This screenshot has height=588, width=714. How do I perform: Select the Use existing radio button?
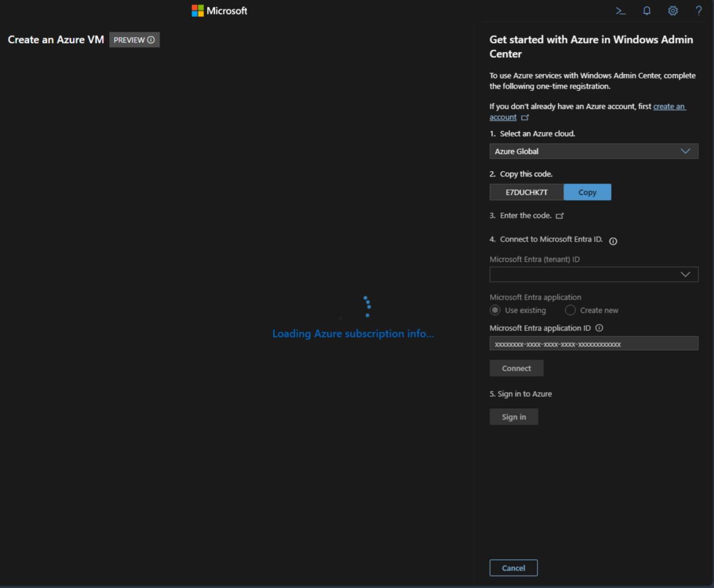point(495,310)
